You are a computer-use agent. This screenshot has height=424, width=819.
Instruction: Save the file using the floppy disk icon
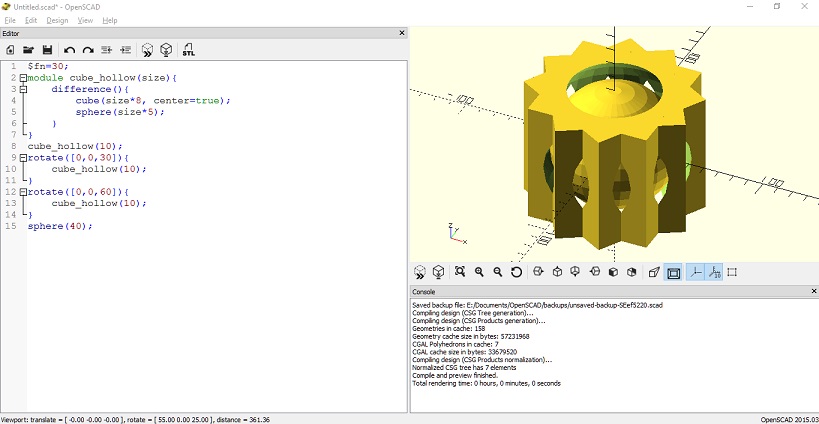48,50
